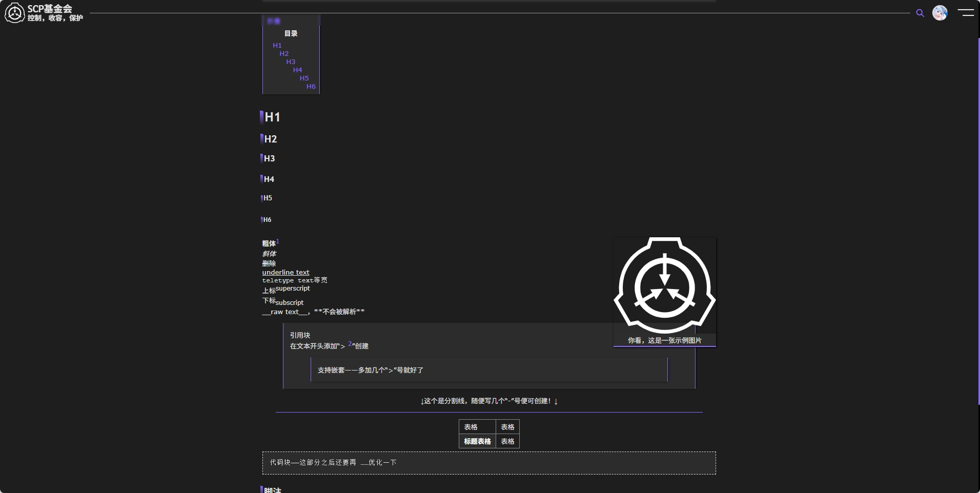This screenshot has height=493, width=980.
Task: Click the anchor marker beside heading H3
Action: click(x=261, y=158)
